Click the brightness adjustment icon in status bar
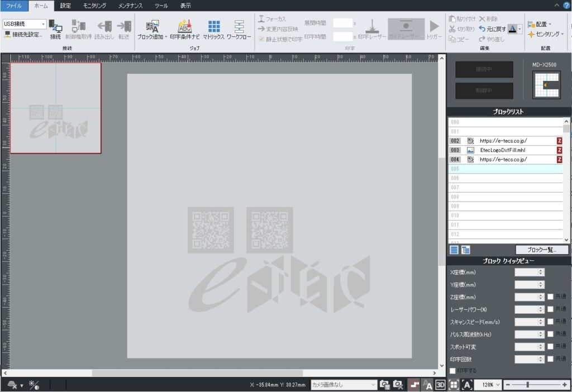572x392 pixels. coord(34,385)
